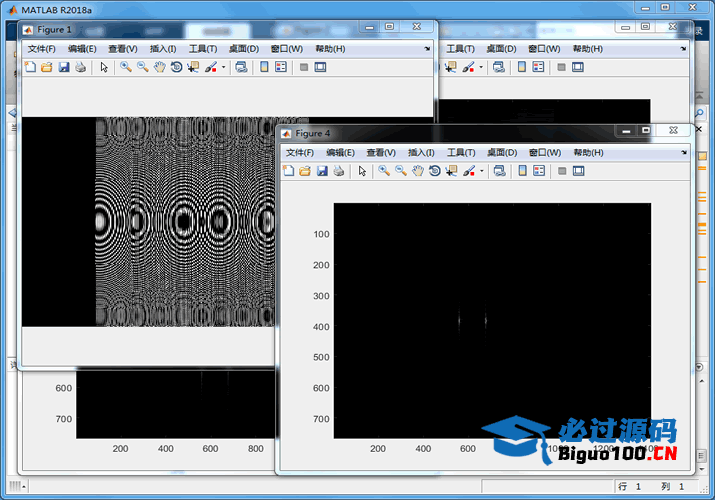Open 桌面(D) menu in Figure 1
This screenshot has width=715, height=500.
click(244, 49)
